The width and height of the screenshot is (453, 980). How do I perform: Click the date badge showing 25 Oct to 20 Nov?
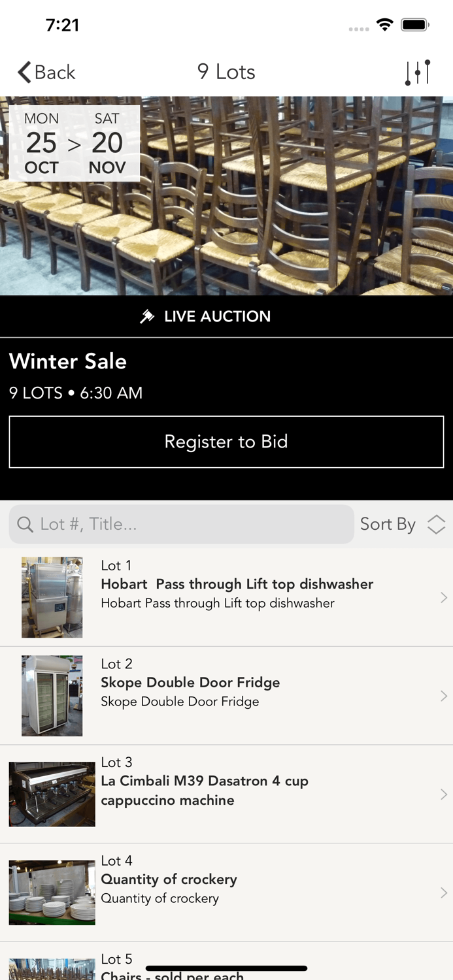74,142
